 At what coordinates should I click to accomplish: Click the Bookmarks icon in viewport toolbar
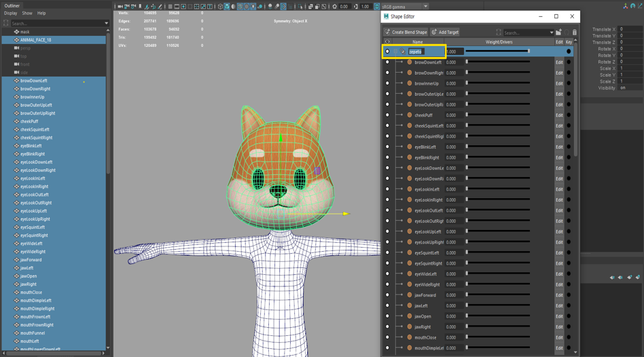140,7
